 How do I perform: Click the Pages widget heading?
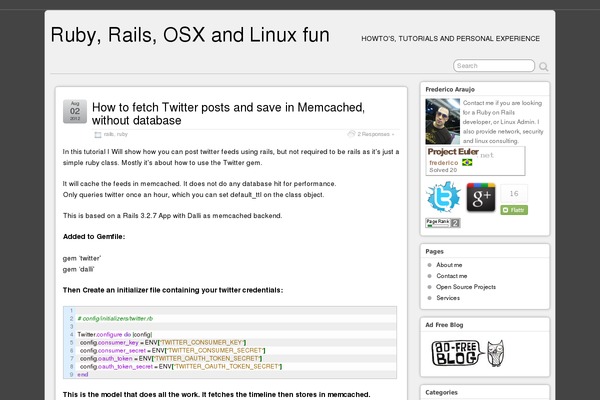coord(434,251)
